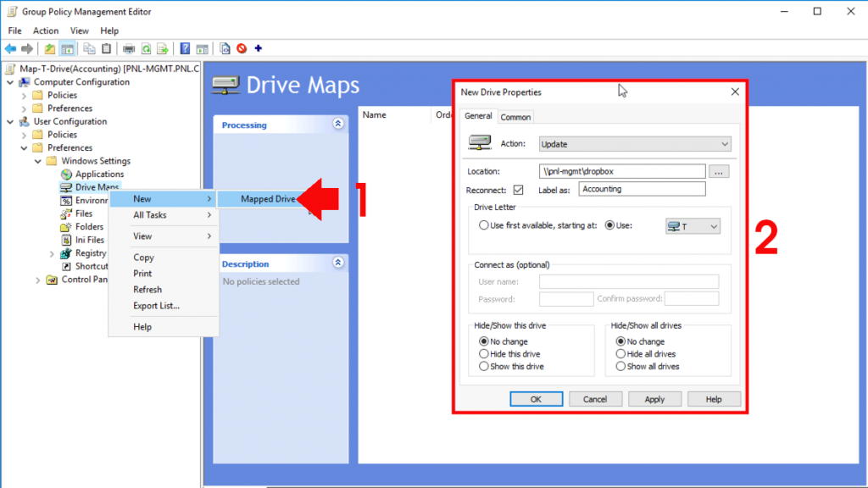The width and height of the screenshot is (868, 488).
Task: Click the blue Help question mark icon
Action: (185, 48)
